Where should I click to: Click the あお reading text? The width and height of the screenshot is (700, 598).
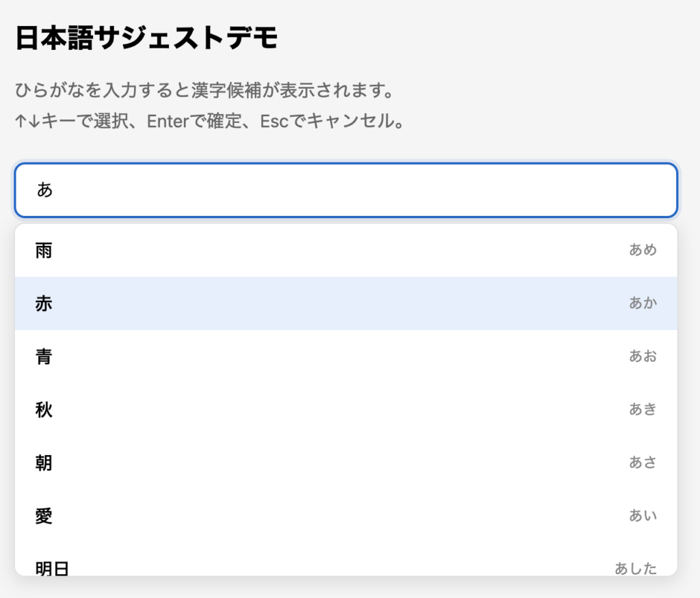(643, 356)
